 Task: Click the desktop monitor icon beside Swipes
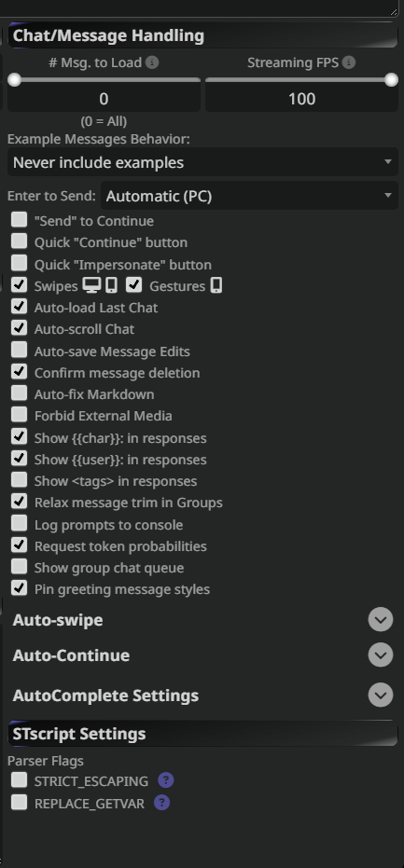[91, 285]
